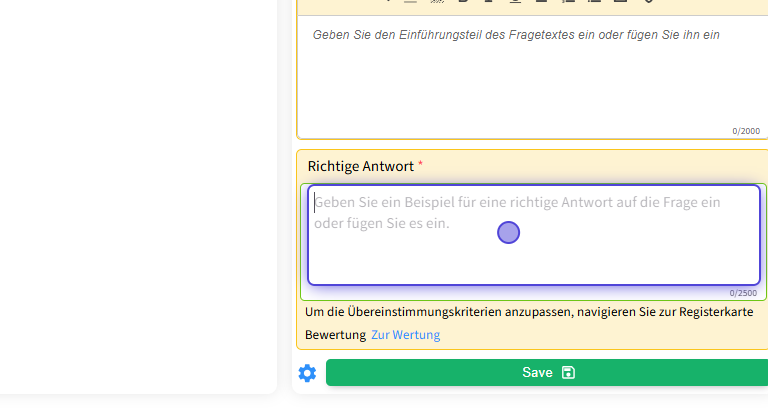The width and height of the screenshot is (768, 413).
Task: Toggle underline formatting in the editor toolbar
Action: 515,1
